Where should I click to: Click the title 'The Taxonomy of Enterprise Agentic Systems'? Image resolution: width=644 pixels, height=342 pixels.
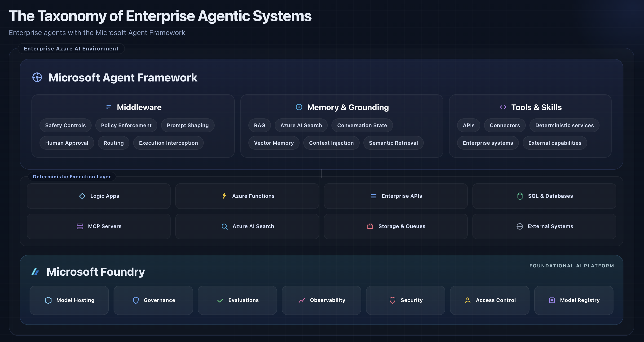coord(160,16)
